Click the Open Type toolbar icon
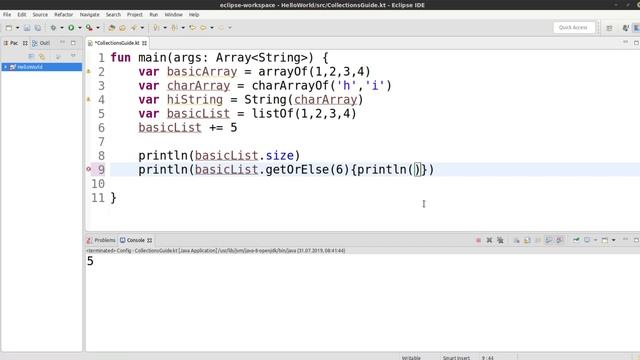Screen dimensions: 640x360 111,28
